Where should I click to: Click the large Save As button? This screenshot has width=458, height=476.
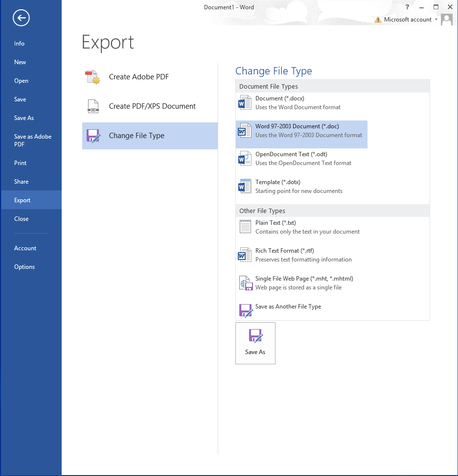[x=255, y=343]
